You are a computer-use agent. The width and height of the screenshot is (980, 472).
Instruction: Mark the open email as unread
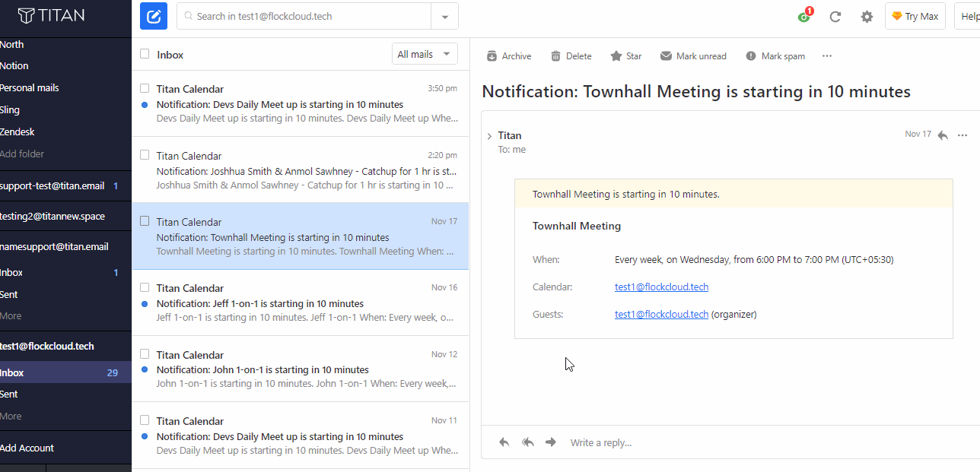point(693,56)
